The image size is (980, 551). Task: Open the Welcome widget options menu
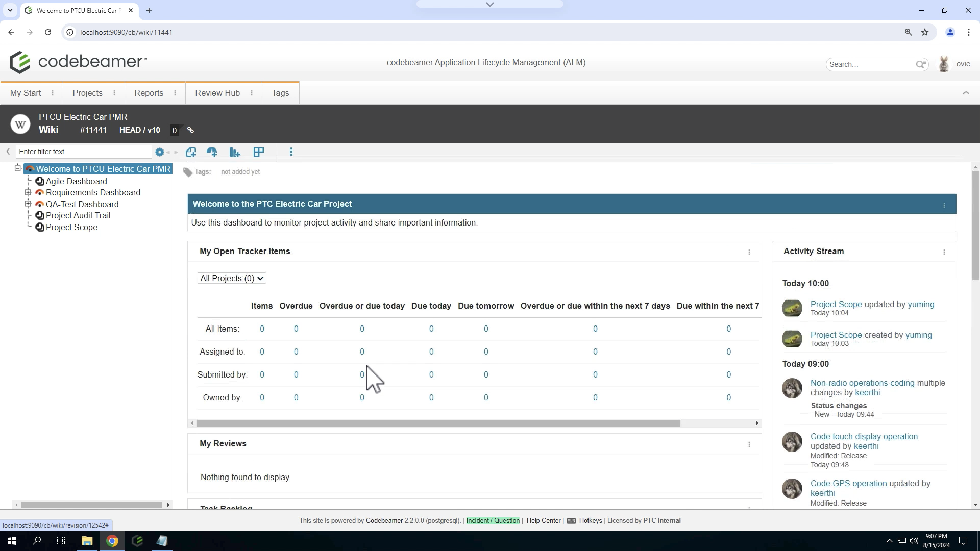[944, 205]
